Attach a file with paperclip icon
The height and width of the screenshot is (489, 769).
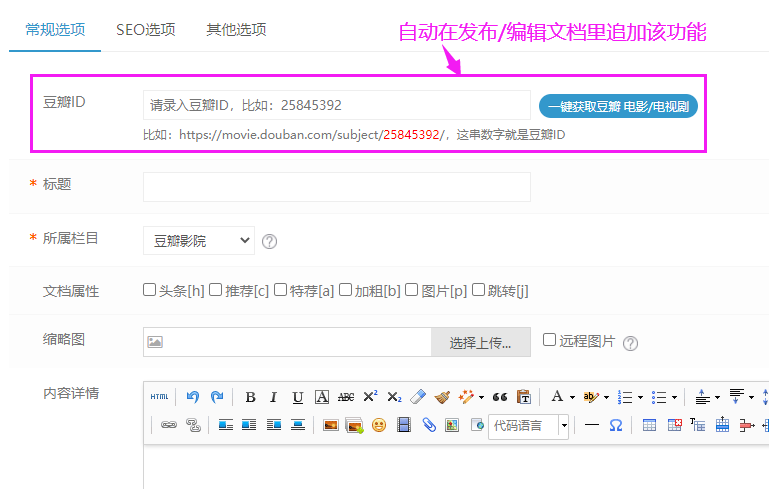429,425
